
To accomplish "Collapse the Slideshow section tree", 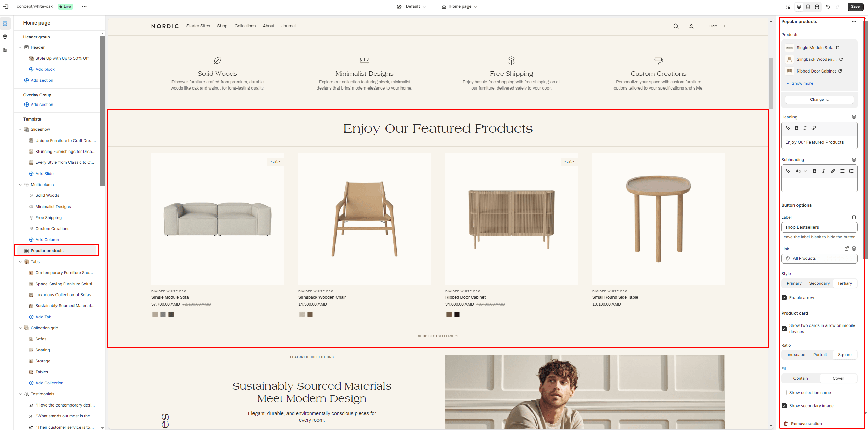I will pos(20,129).
